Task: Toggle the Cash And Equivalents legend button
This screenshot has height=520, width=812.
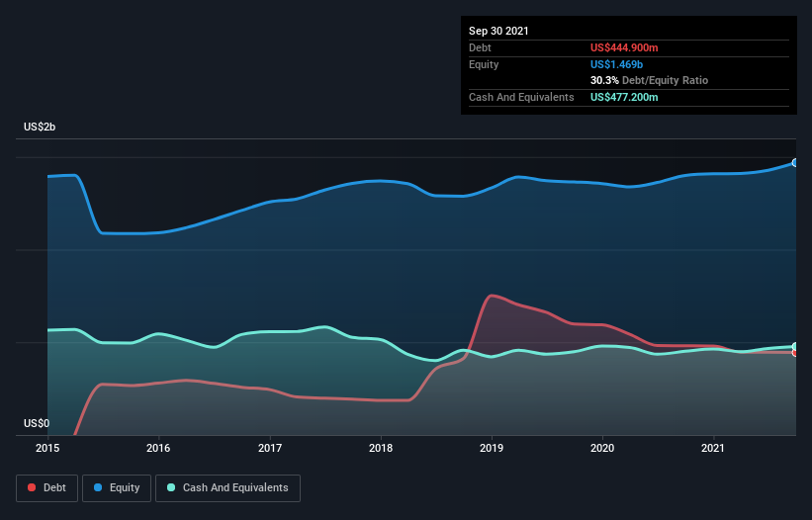Action: (227, 488)
